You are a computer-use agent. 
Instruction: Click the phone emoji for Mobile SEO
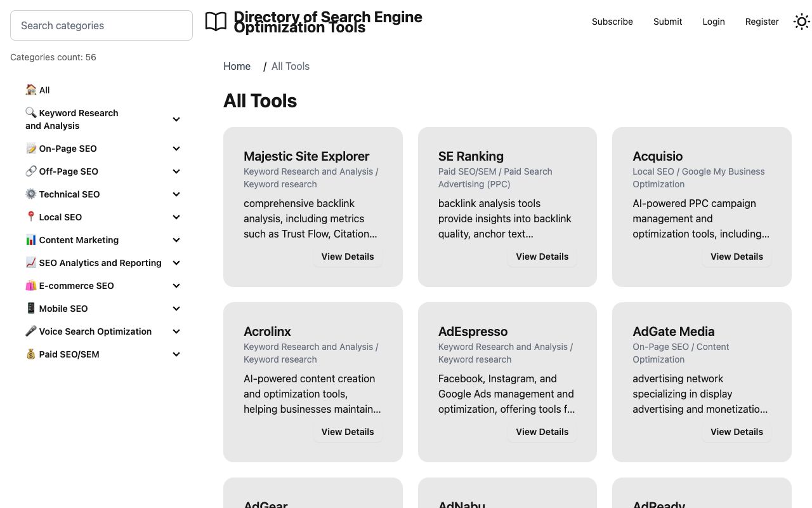pos(31,308)
